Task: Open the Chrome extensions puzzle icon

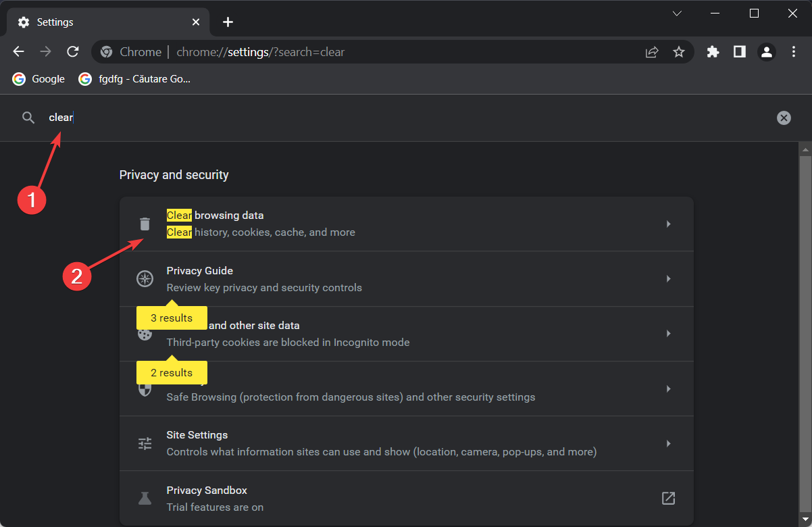Action: coord(712,51)
